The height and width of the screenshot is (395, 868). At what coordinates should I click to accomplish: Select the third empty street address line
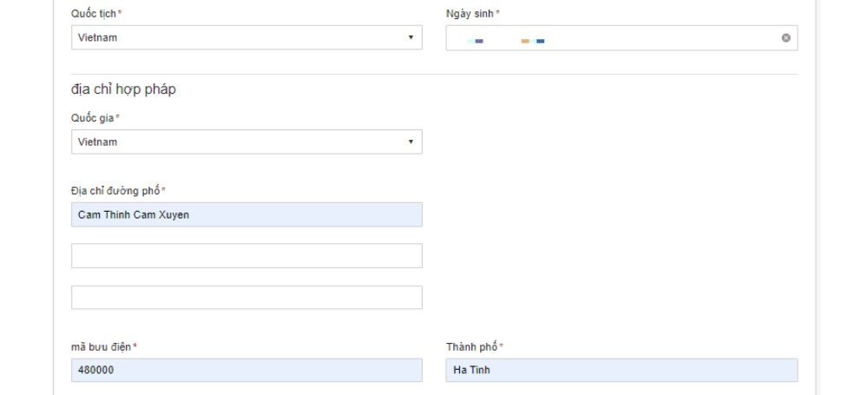pos(247,298)
